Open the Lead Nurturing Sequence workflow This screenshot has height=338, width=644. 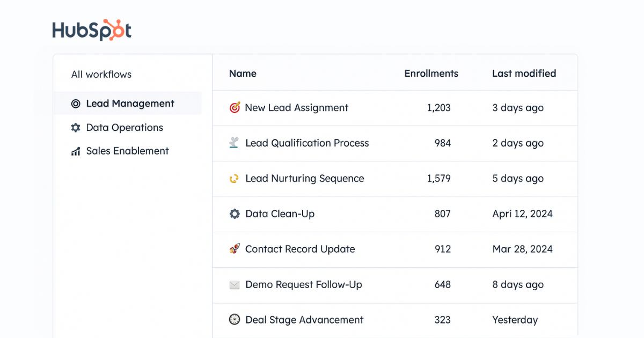click(x=304, y=179)
